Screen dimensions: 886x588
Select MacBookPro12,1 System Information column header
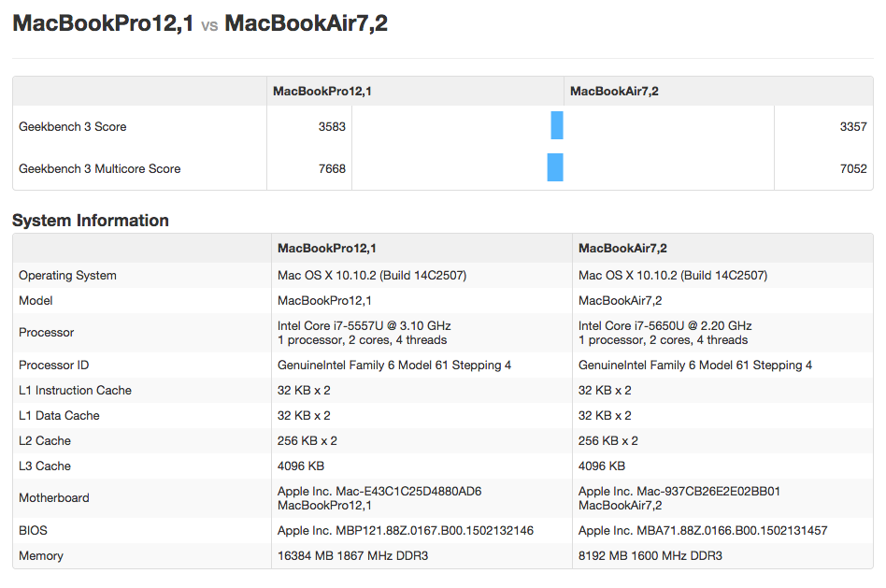pyautogui.click(x=326, y=249)
